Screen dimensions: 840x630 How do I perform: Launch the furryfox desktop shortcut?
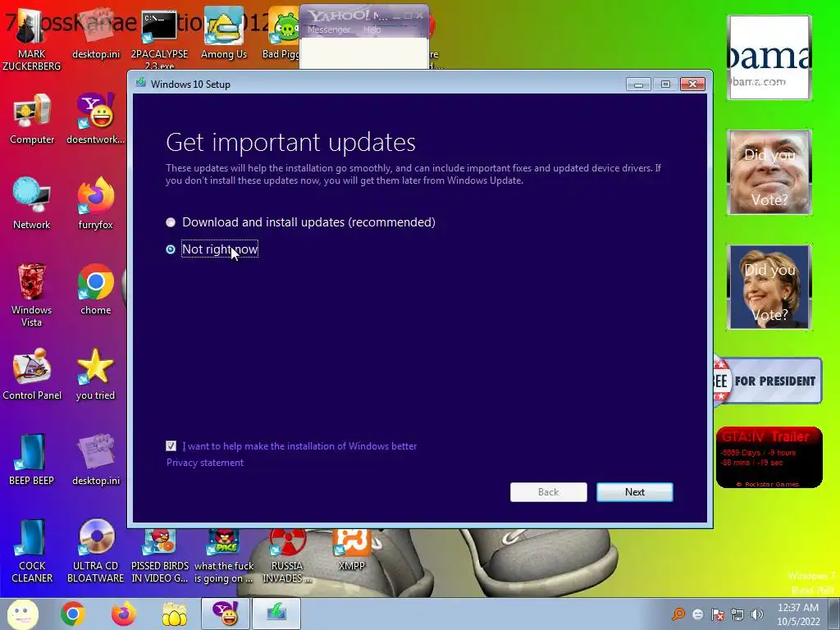point(95,203)
